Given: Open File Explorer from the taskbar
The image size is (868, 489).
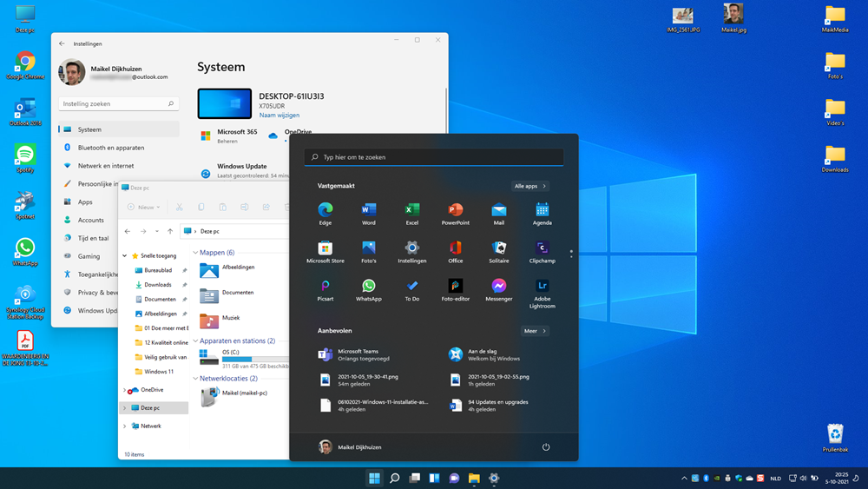Looking at the screenshot, I should (474, 478).
